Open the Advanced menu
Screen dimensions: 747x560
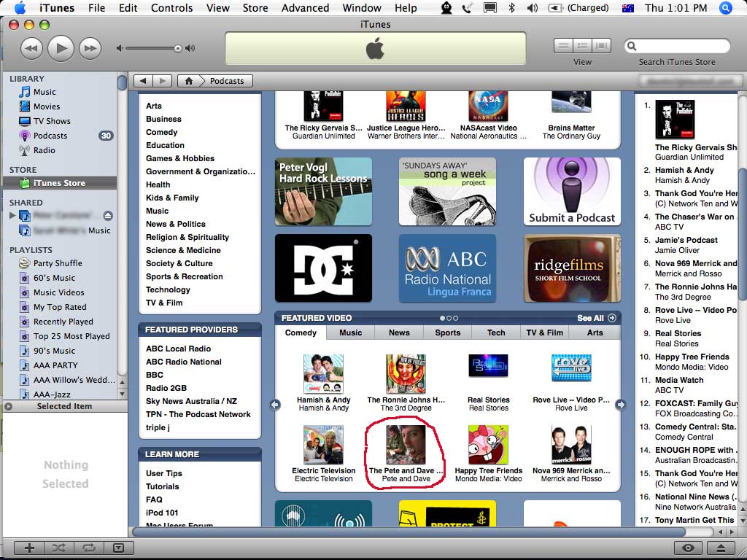[x=305, y=7]
